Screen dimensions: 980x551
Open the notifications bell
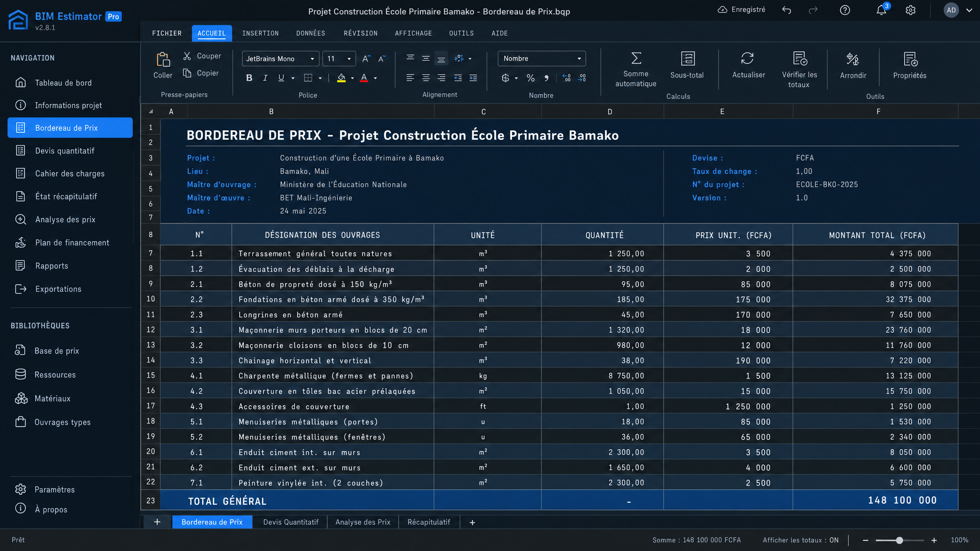[881, 10]
